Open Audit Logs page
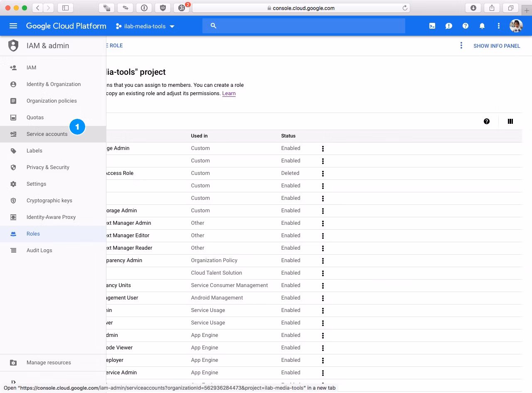 [53, 250]
